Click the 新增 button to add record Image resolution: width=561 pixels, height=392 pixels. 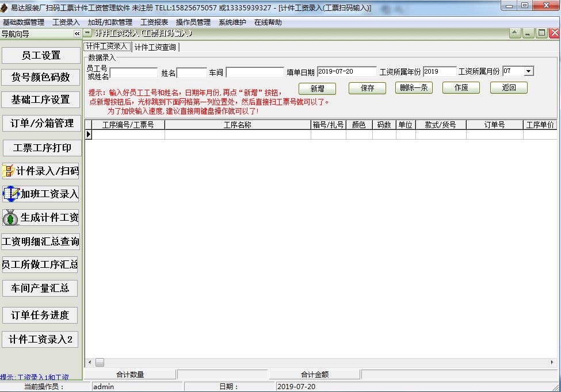[316, 89]
